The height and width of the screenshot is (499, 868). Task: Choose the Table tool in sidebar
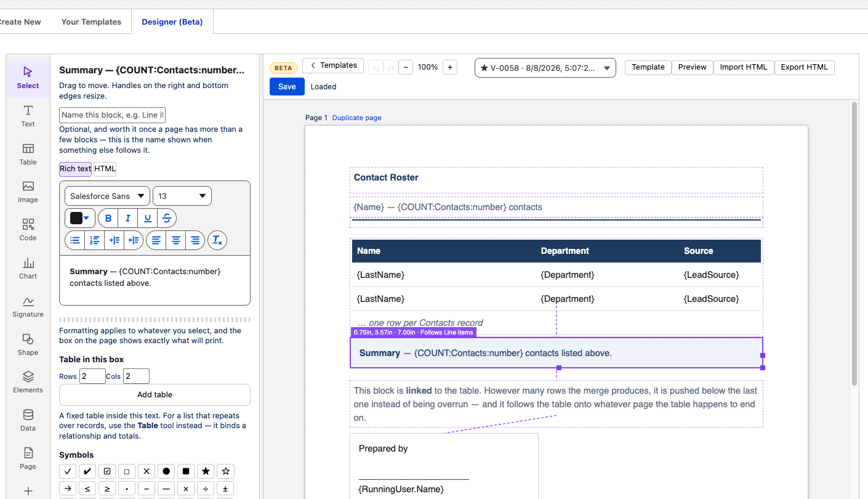coord(28,154)
